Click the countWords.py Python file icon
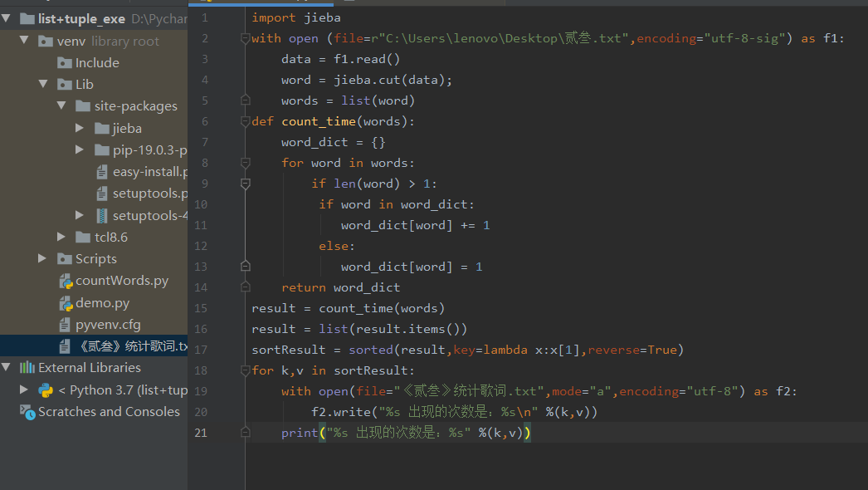868x490 pixels. [x=66, y=280]
